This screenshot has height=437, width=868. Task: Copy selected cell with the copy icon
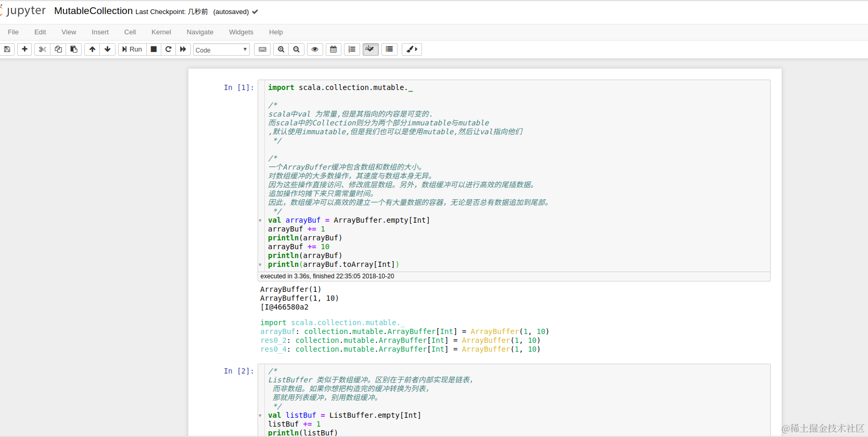(x=58, y=49)
